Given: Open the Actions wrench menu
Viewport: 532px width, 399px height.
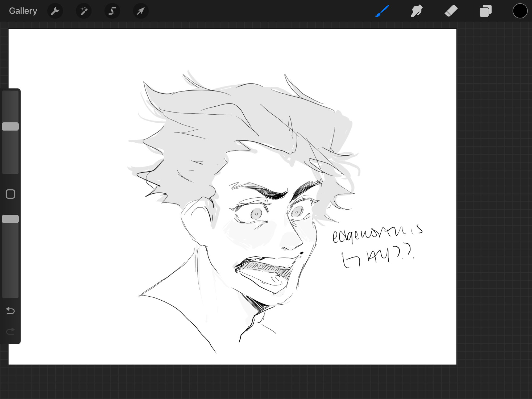Looking at the screenshot, I should point(55,11).
